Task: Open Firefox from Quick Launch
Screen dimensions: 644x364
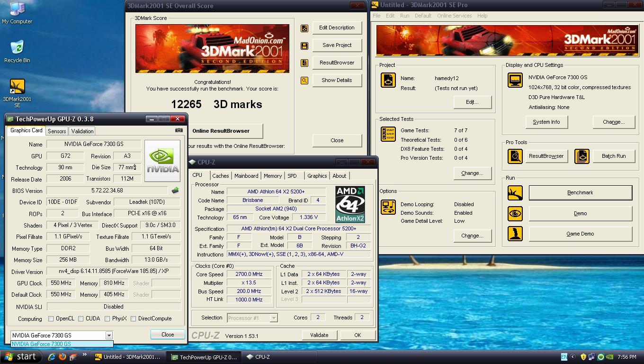Action: (62, 357)
